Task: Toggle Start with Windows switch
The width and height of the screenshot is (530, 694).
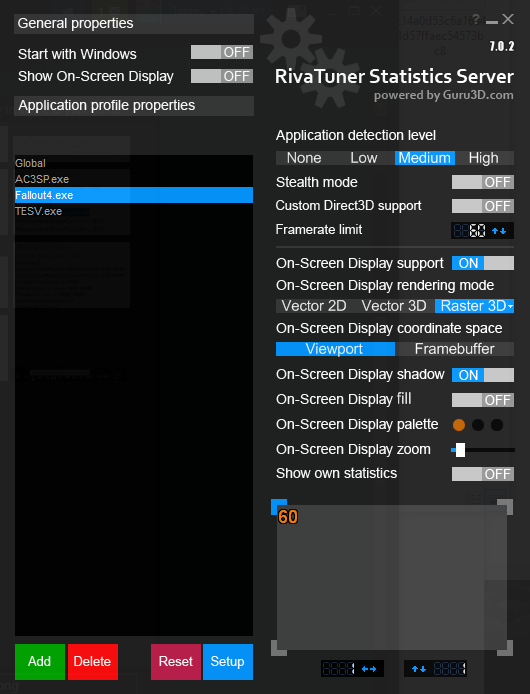Action: (x=222, y=52)
